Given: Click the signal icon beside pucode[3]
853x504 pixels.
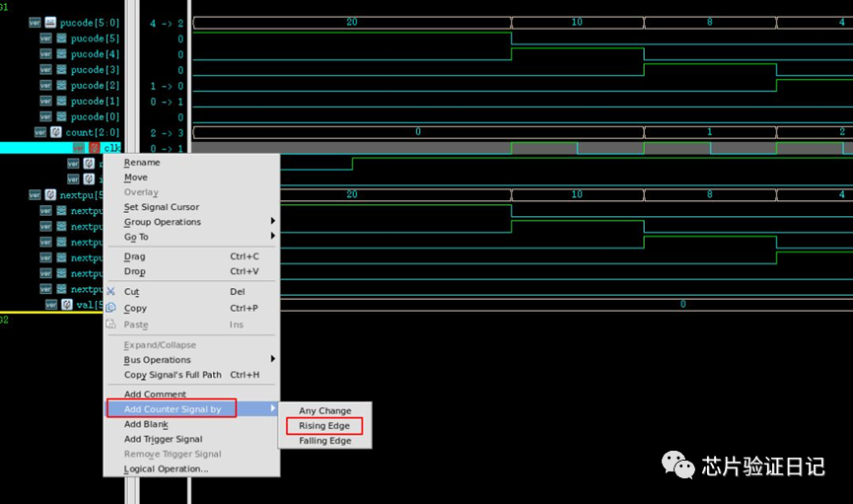Looking at the screenshot, I should (61, 70).
